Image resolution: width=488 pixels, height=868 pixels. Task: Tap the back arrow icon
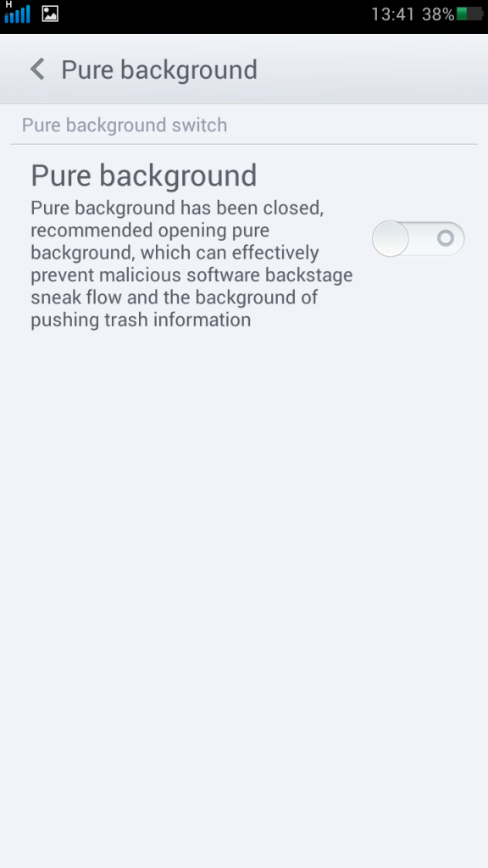point(37,70)
